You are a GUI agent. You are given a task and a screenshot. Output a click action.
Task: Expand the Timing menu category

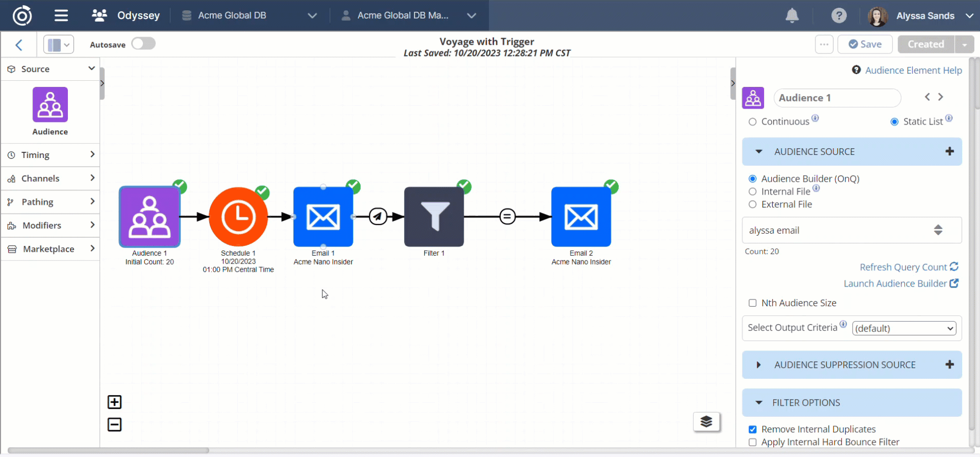(50, 155)
